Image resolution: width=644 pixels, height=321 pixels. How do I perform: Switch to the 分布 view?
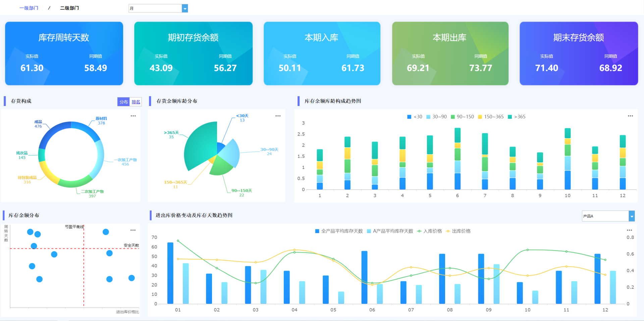point(123,102)
